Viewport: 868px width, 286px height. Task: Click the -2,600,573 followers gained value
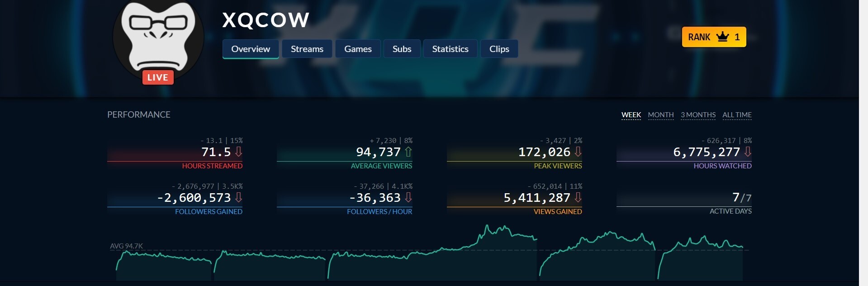tap(194, 198)
